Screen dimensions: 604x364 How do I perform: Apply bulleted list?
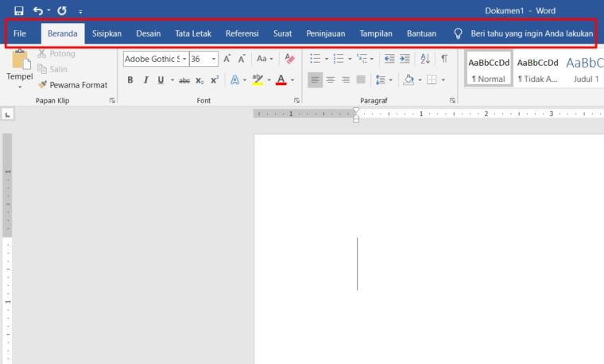tap(315, 59)
